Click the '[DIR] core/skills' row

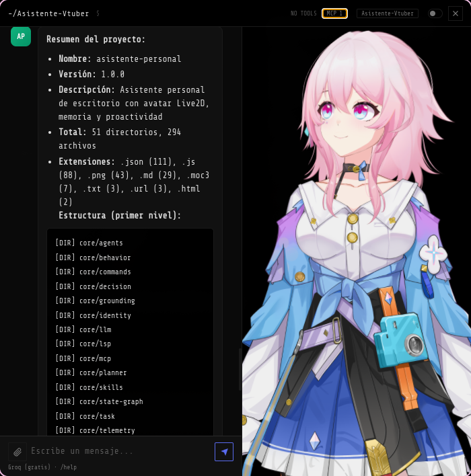click(89, 387)
